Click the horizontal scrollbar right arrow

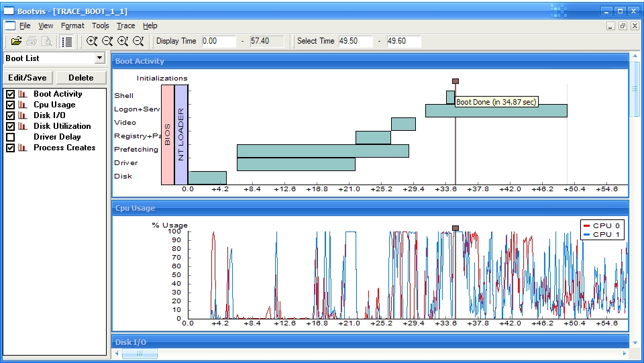point(625,354)
